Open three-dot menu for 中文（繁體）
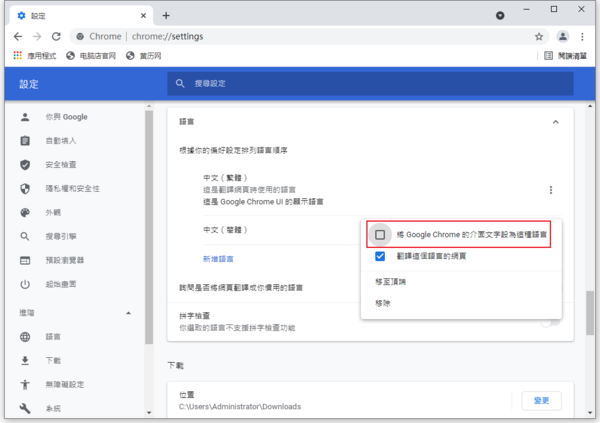 (x=551, y=190)
